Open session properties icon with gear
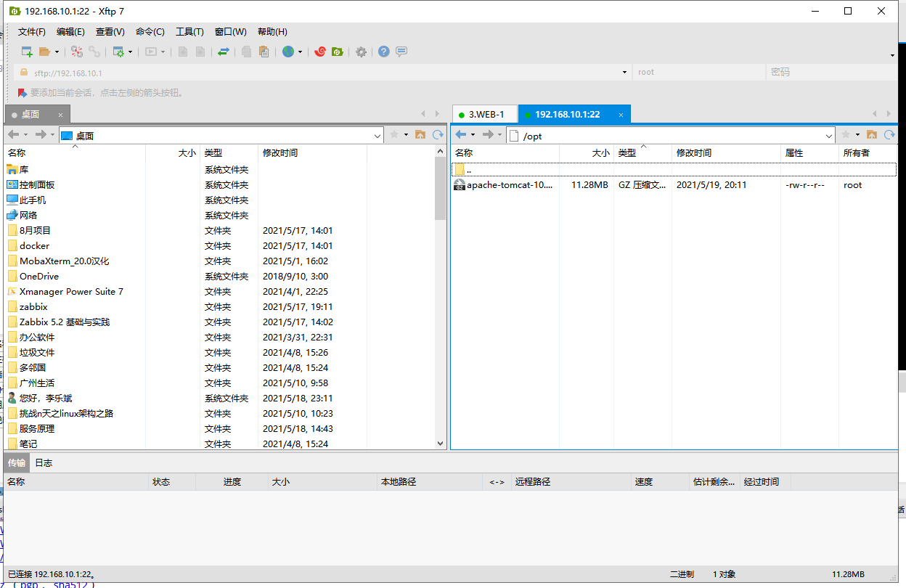The width and height of the screenshot is (906, 588). tap(118, 52)
